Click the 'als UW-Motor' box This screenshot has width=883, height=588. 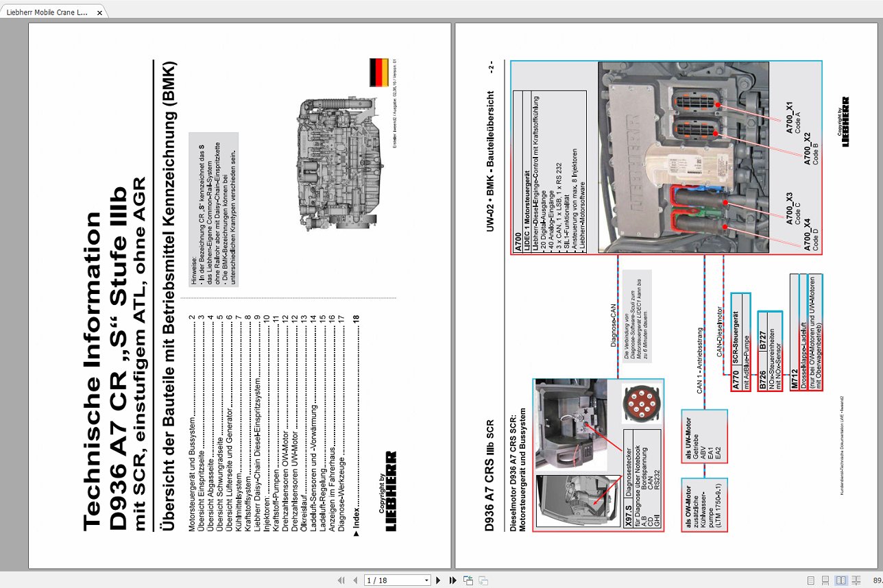pyautogui.click(x=703, y=437)
